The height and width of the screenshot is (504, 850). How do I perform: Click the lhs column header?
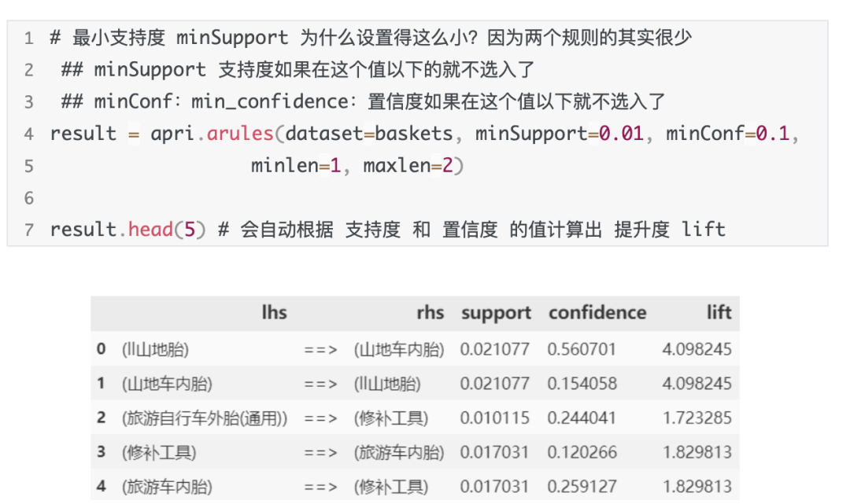point(275,312)
